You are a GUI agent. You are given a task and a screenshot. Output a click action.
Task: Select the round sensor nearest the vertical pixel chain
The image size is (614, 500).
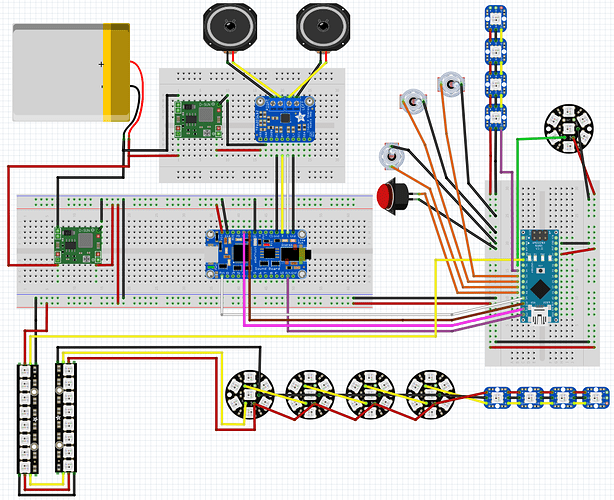[451, 84]
